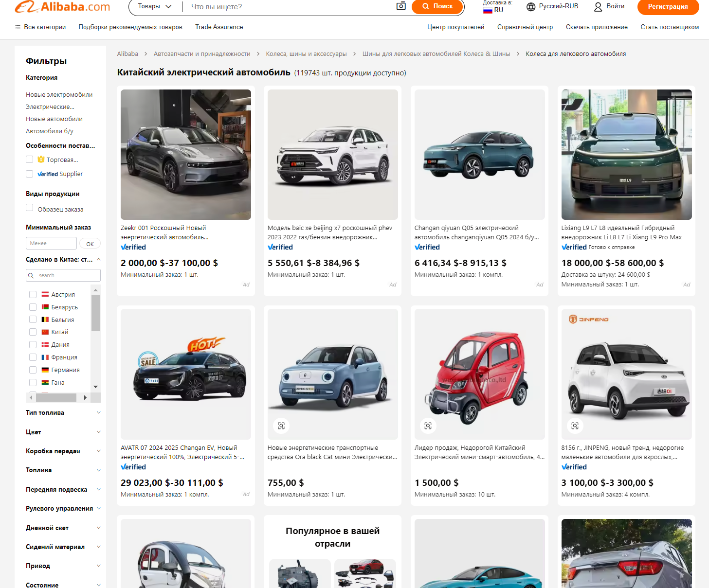Click Germany flag icon in country list
Screen dimensions: 709x588
45,370
